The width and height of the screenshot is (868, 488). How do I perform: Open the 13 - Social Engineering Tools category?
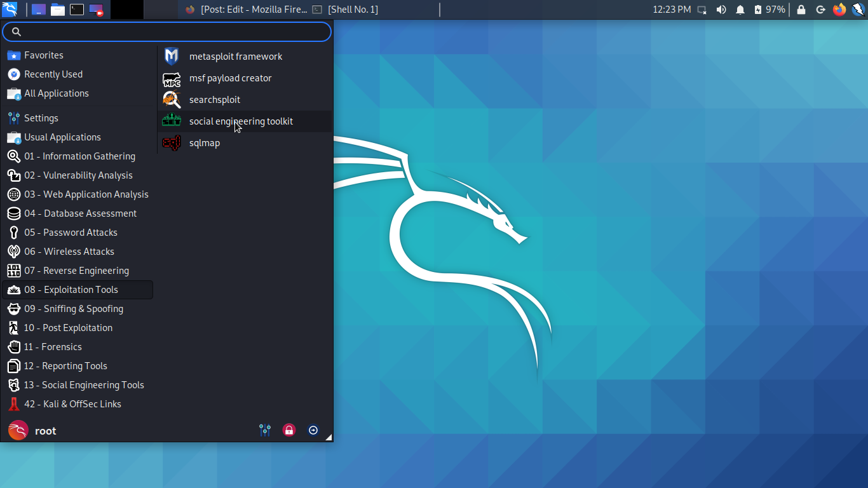click(83, 385)
